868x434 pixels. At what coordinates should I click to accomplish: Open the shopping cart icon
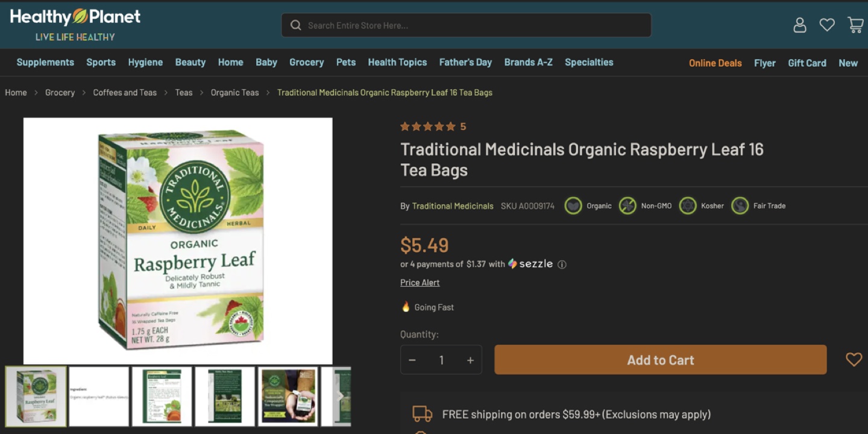855,25
